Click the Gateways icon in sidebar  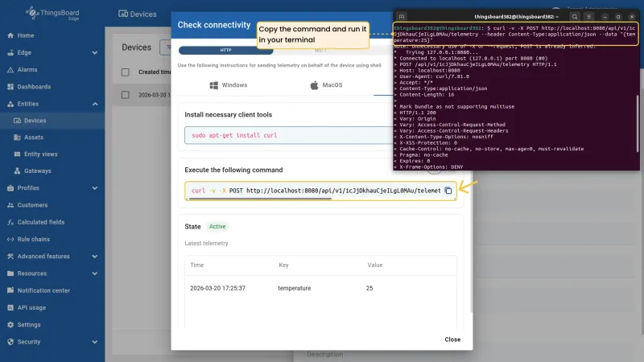coord(17,171)
